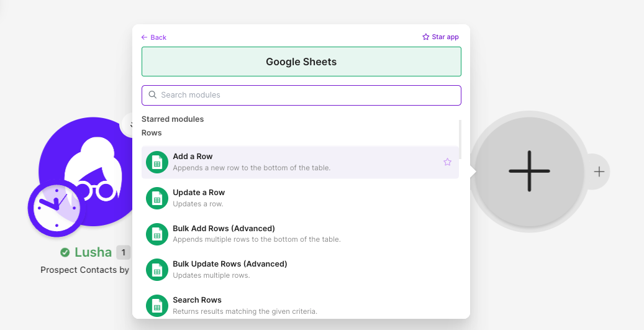
Task: Click the Google Sheets app header
Action: coord(301,62)
